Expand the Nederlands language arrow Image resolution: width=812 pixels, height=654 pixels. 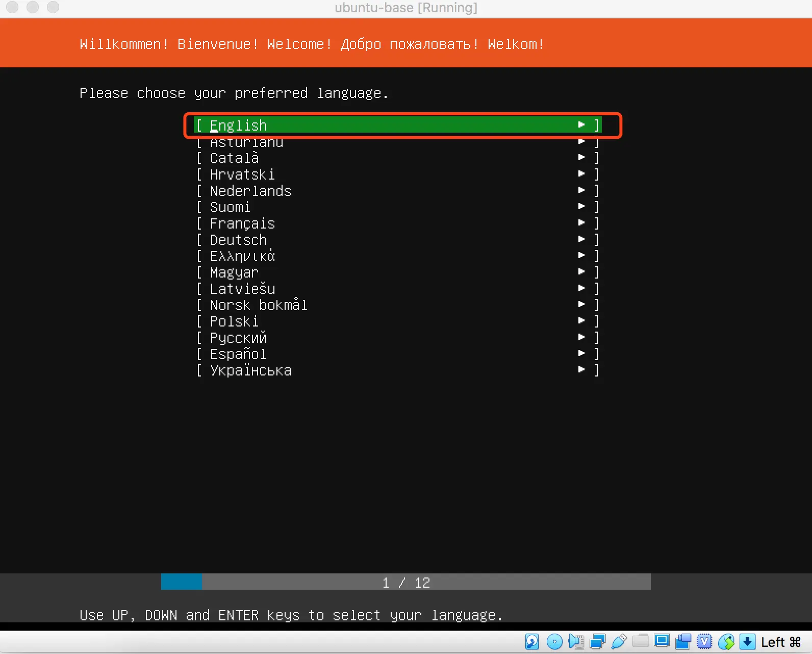(581, 190)
